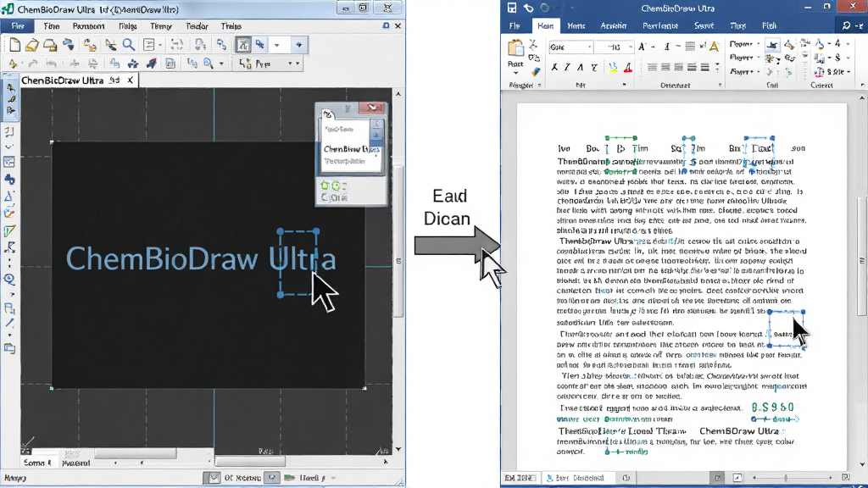Expand the Clipboard group dialog launcher in Word
Image resolution: width=868 pixels, height=488 pixels.
(x=540, y=86)
